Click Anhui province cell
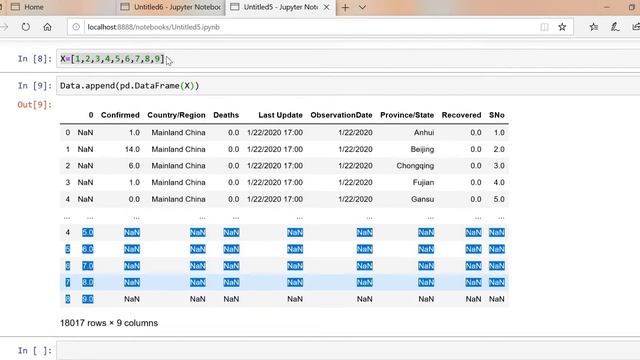The width and height of the screenshot is (640, 360). pos(424,133)
